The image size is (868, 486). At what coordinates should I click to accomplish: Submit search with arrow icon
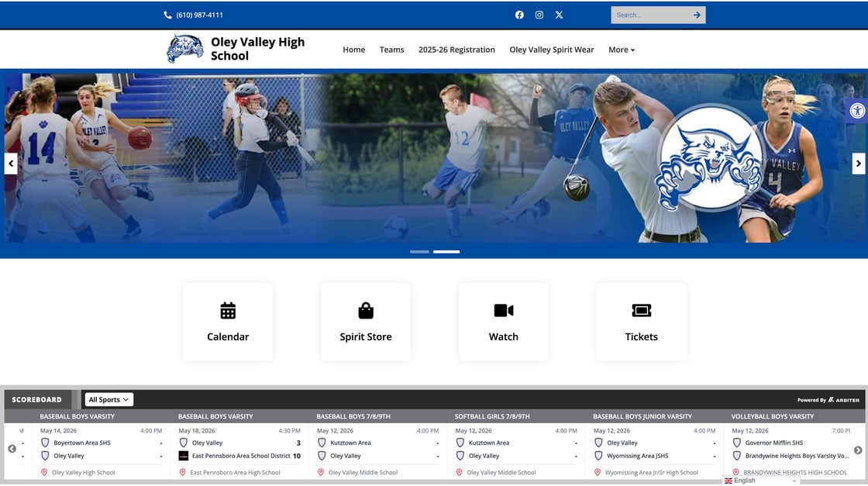(697, 15)
